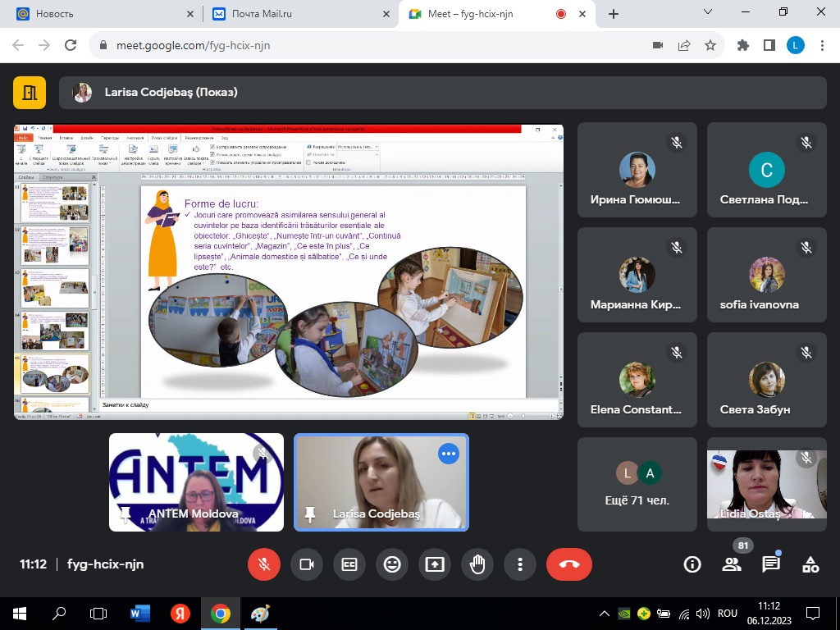Show everyone participants panel icon
840x630 pixels.
731,564
